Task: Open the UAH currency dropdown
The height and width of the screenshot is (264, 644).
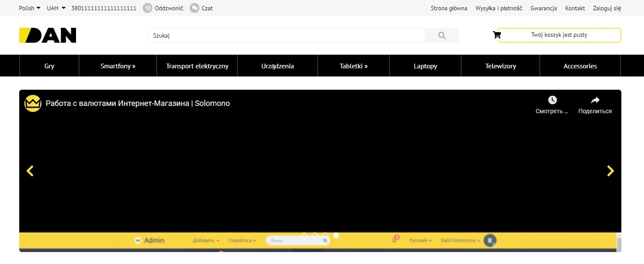Action: pyautogui.click(x=56, y=8)
